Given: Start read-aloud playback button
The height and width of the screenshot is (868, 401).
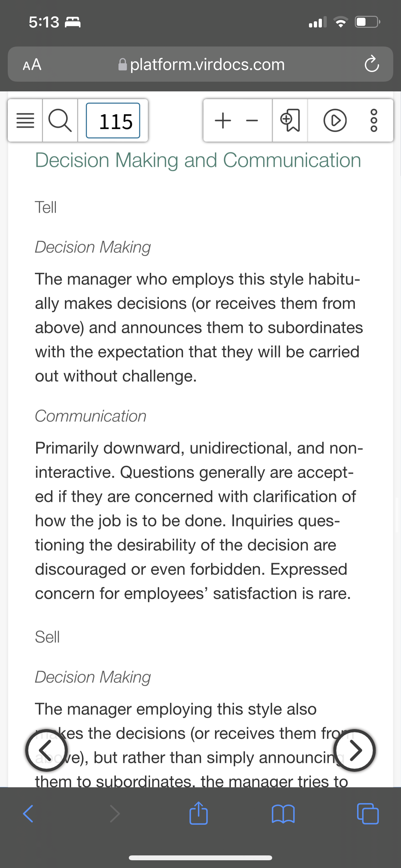Looking at the screenshot, I should (x=334, y=120).
